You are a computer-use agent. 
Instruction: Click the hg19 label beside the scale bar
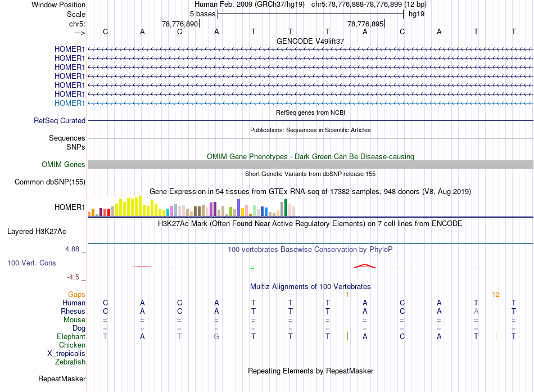click(x=417, y=14)
